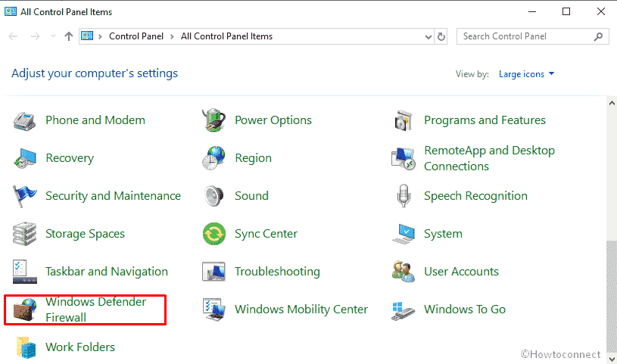Open the Sound speaker icon
Image resolution: width=617 pixels, height=364 pixels.
pos(214,196)
